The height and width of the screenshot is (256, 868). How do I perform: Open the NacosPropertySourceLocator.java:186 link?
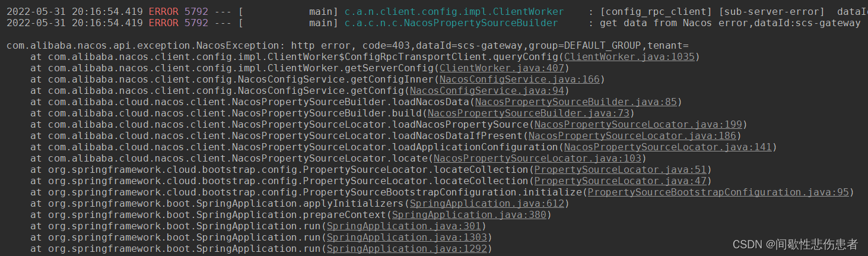tap(632, 136)
